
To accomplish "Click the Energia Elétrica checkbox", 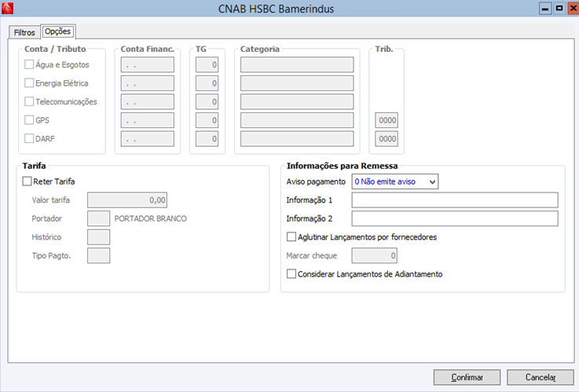I will coord(30,82).
